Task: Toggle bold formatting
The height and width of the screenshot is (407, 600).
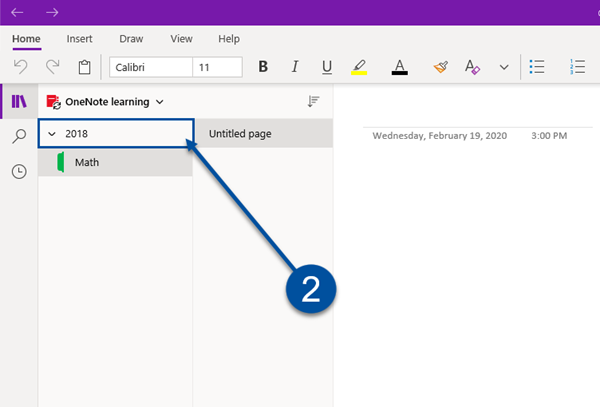Action: 263,67
